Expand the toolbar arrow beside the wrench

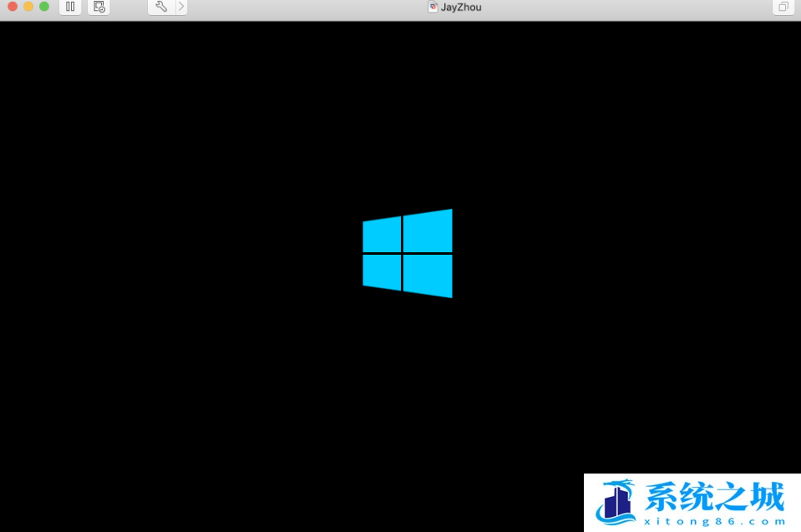click(x=181, y=7)
